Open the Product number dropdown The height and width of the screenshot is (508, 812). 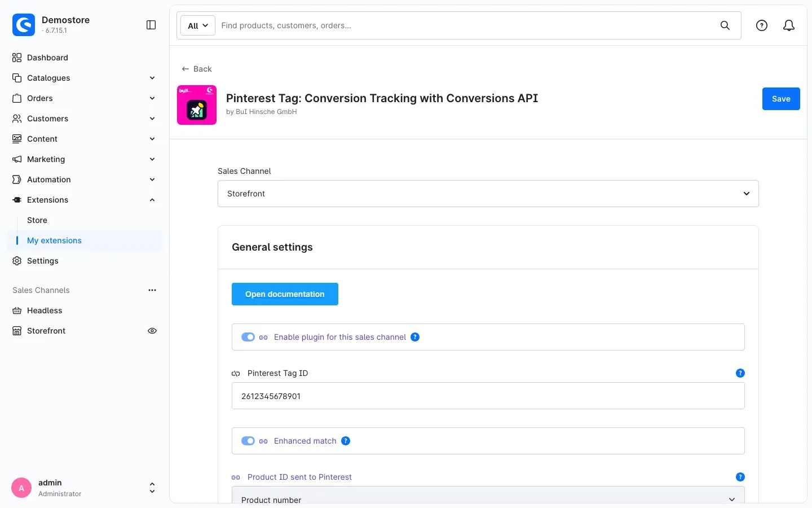(x=488, y=494)
